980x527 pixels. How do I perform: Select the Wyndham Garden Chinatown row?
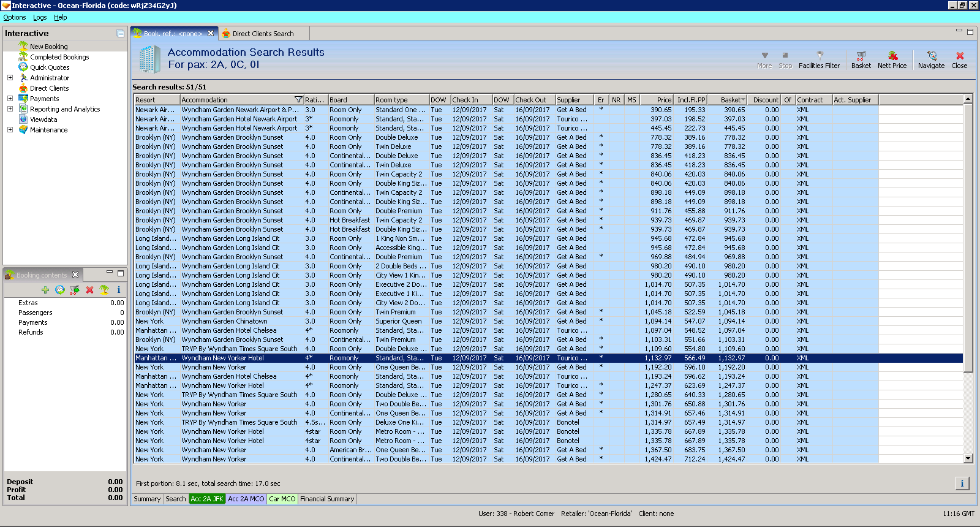(548, 321)
